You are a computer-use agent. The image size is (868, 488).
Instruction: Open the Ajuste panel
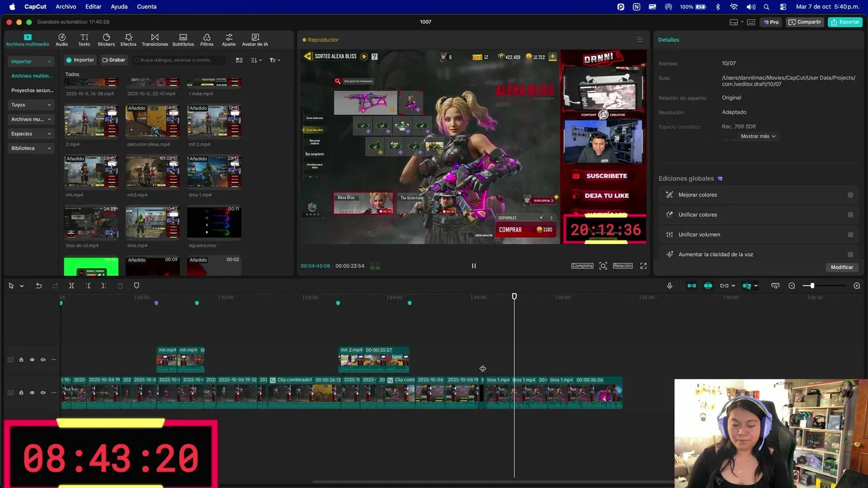[229, 40]
